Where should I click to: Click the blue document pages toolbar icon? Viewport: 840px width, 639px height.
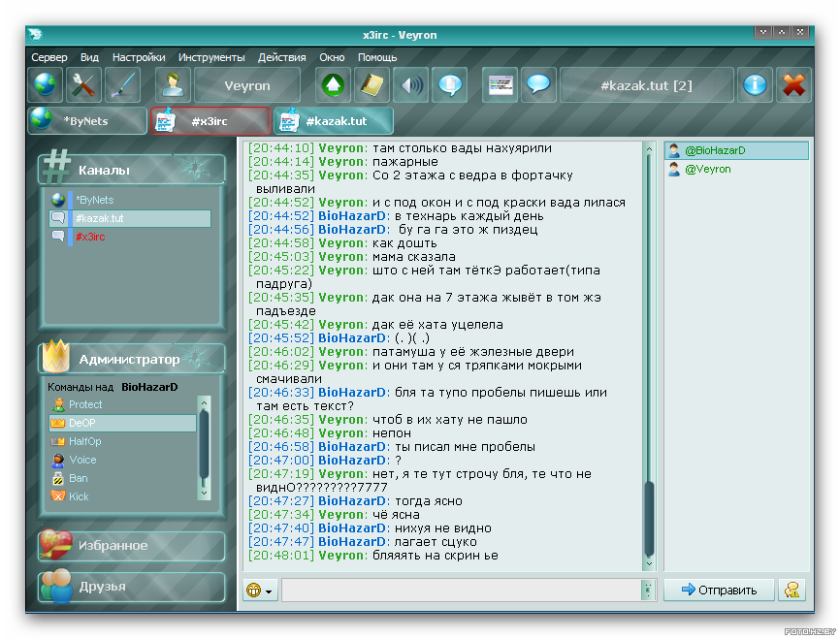[449, 84]
